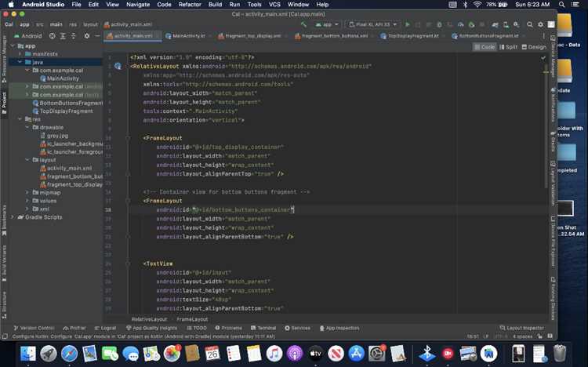Screen dimensions: 588x367
Task: Collapse the drawable folder in project tree
Action: (27, 128)
